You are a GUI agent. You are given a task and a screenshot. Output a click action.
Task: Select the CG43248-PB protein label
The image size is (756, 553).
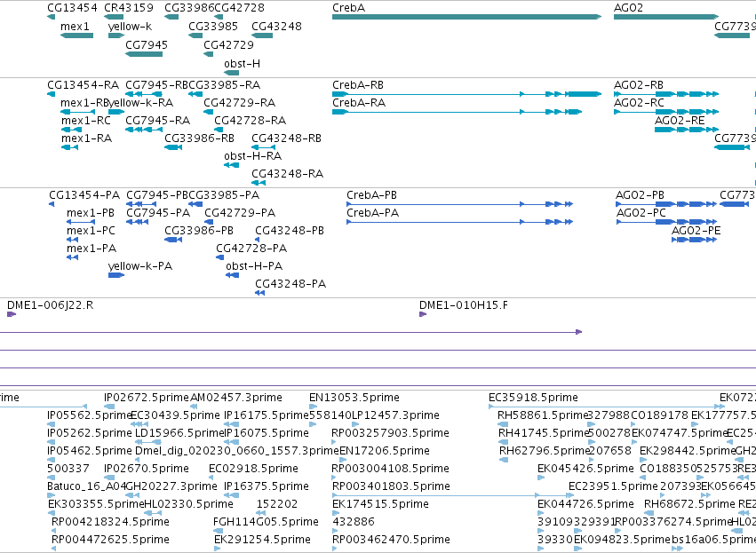[x=290, y=231]
